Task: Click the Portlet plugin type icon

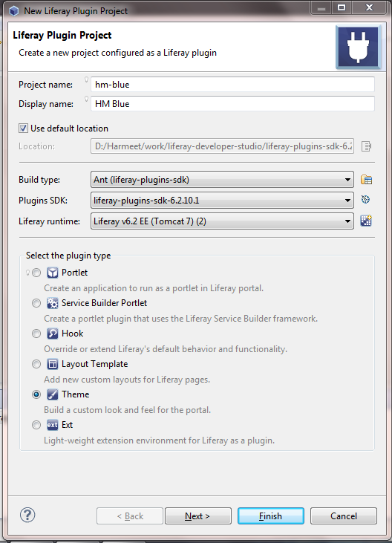Action: 52,273
